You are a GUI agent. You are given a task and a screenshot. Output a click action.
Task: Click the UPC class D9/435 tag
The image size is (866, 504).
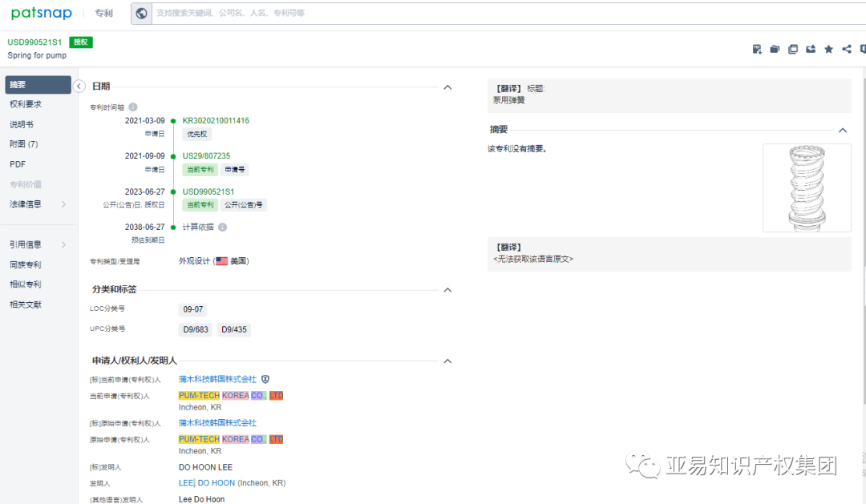[234, 329]
